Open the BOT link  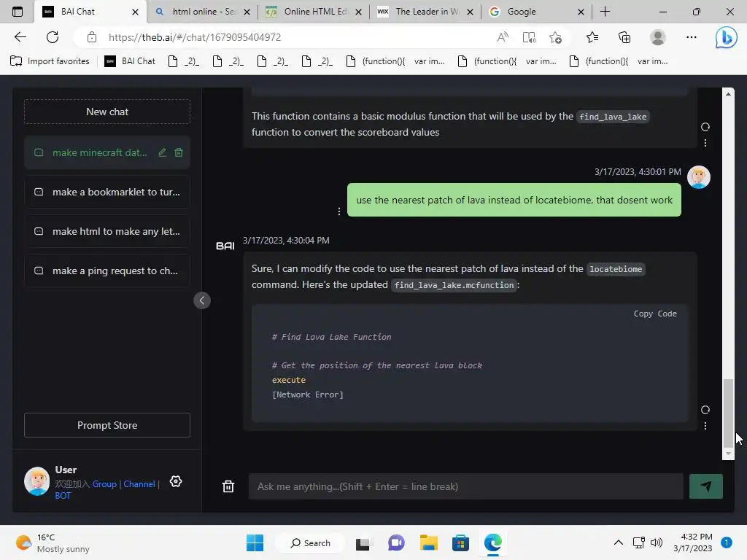[x=63, y=495]
